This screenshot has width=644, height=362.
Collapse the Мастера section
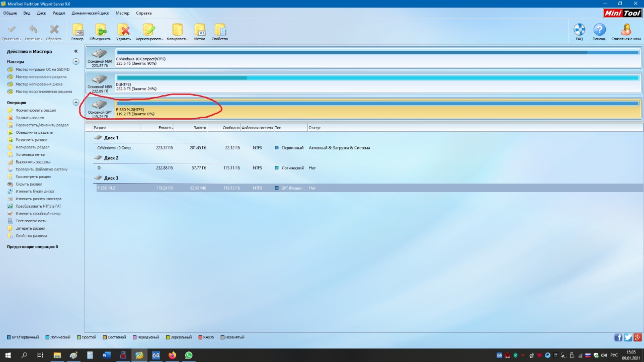point(76,62)
